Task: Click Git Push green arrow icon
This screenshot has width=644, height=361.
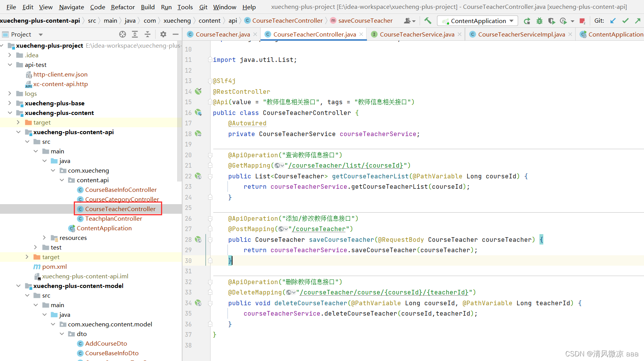Action: [638, 21]
